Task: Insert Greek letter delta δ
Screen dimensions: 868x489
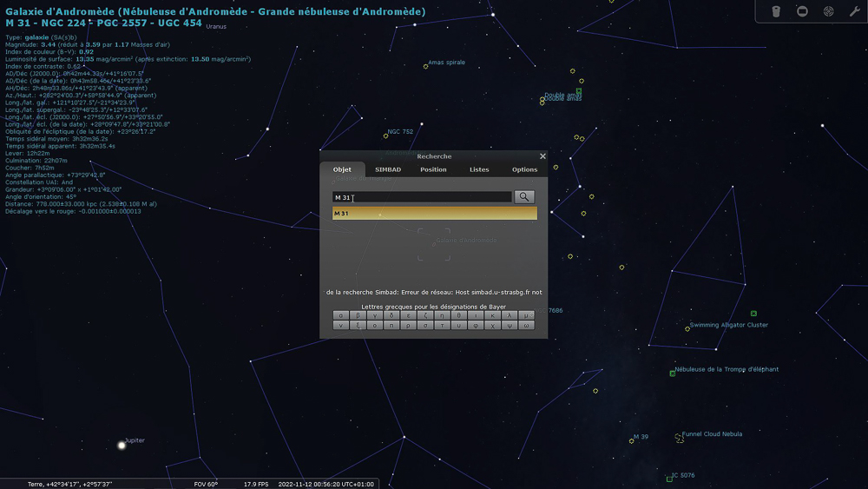Action: coord(391,315)
